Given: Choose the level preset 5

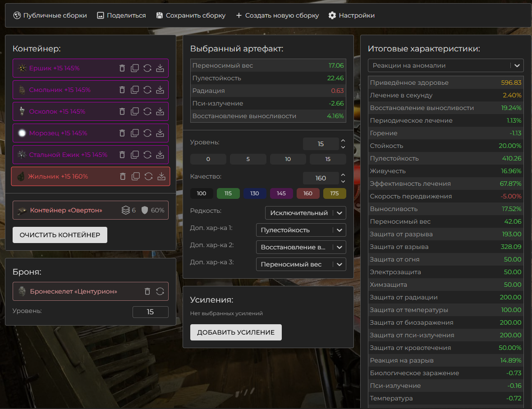Looking at the screenshot, I should point(248,159).
